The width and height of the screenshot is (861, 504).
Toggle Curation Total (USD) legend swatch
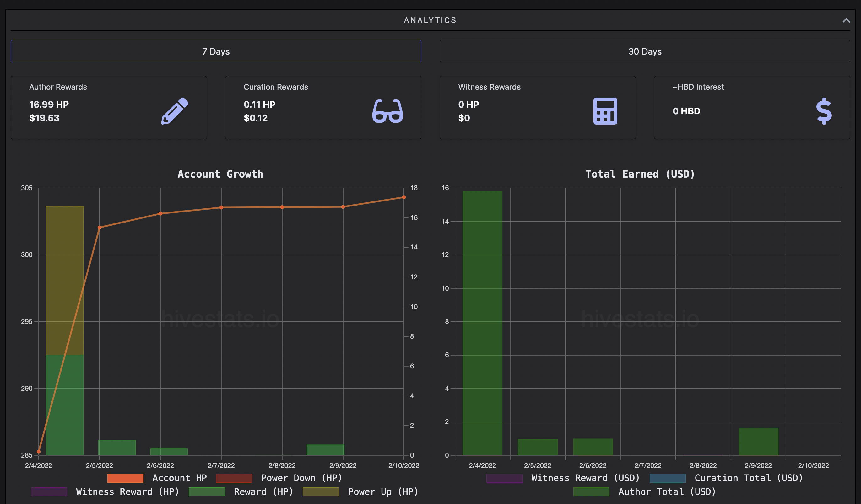tap(667, 478)
